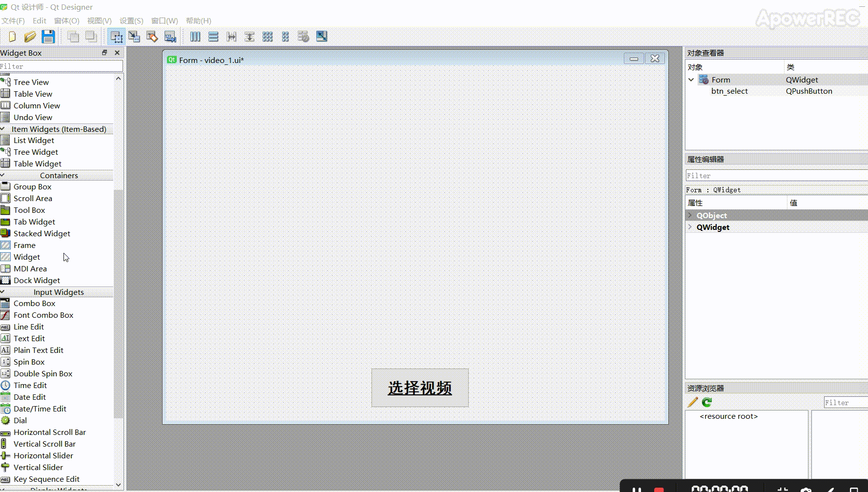868x492 pixels.
Task: Reload resources in the resource browser
Action: pos(706,402)
